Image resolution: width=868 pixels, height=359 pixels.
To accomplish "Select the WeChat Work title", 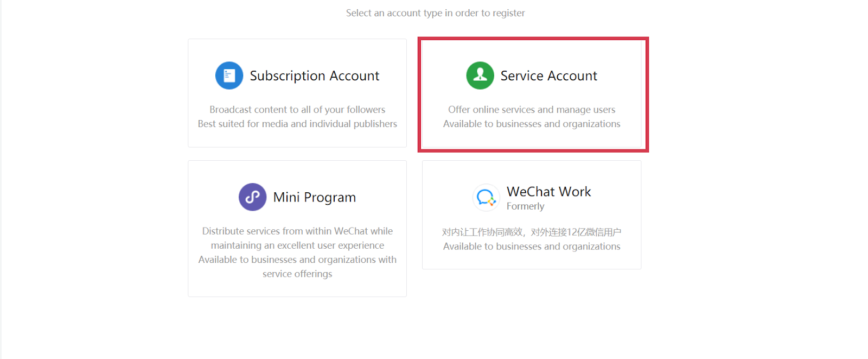I will coord(549,192).
